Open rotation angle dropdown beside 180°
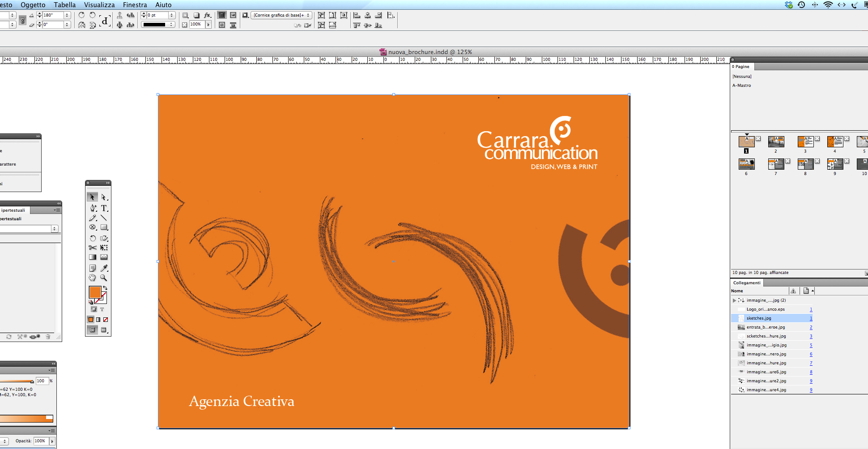868x449 pixels. click(x=67, y=15)
